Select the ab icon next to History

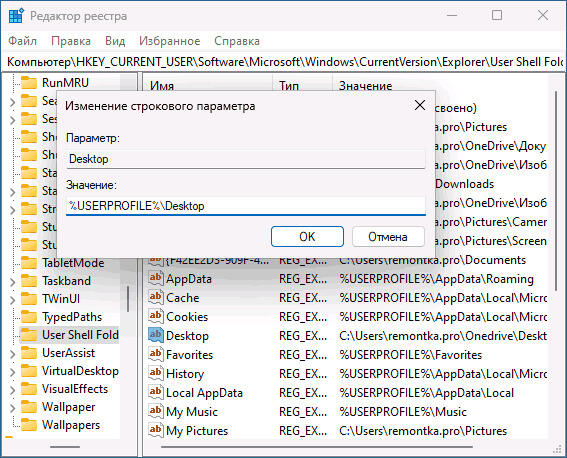point(155,373)
